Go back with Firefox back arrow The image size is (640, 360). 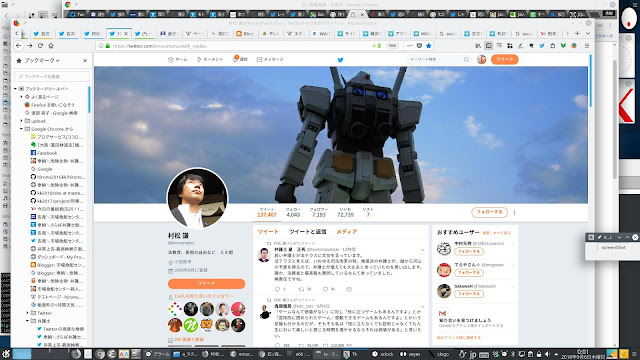pyautogui.click(x=19, y=46)
